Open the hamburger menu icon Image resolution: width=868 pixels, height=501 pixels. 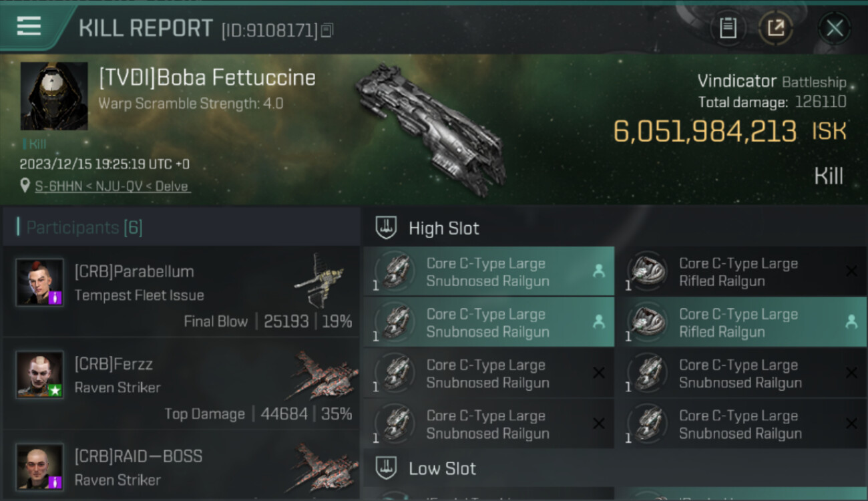tap(29, 26)
